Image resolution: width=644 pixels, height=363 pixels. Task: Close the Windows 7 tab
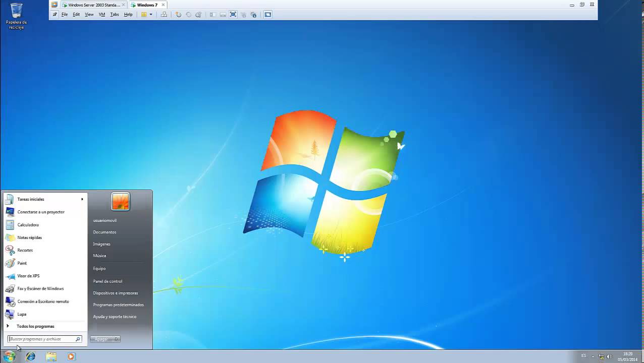point(163,5)
